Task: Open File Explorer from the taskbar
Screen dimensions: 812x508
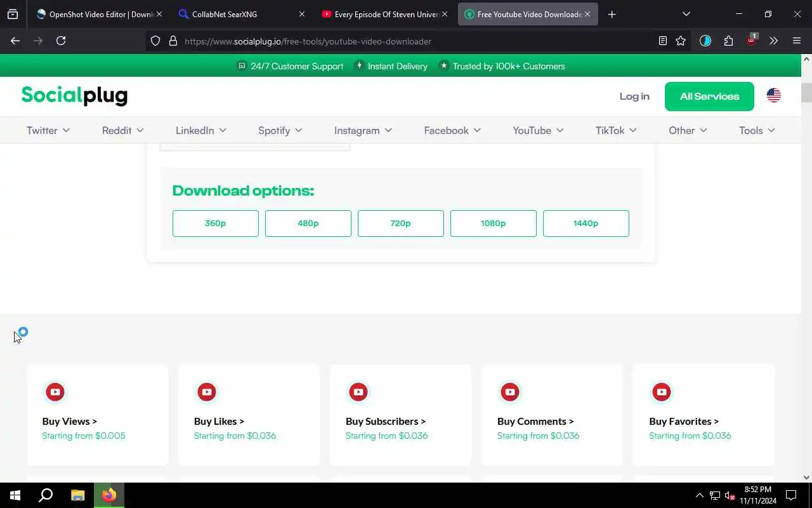Action: tap(77, 495)
